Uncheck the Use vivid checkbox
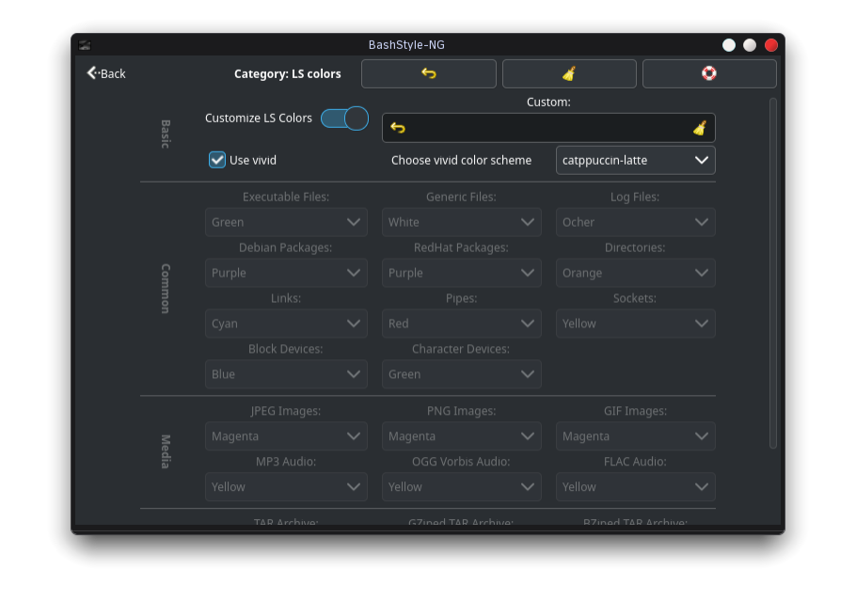This screenshot has height=616, width=856. point(216,160)
